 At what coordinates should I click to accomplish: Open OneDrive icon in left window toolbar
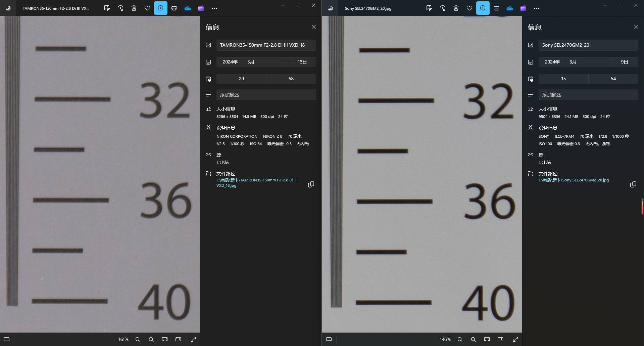click(188, 8)
